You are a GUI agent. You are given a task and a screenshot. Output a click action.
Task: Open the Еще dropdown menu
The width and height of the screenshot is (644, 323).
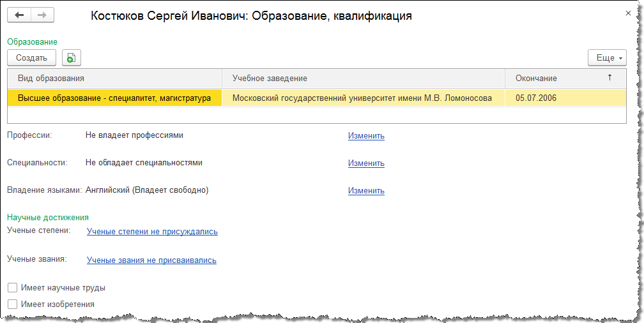coord(606,57)
